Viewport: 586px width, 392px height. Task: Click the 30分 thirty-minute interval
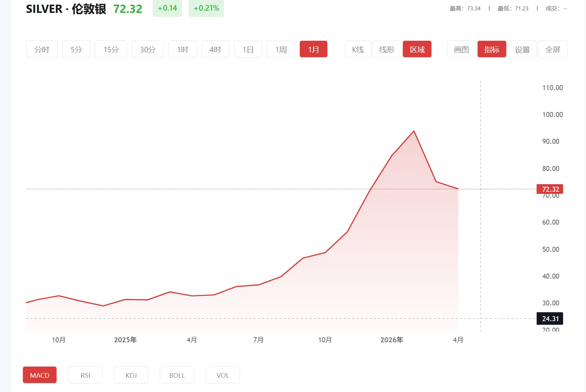(x=147, y=49)
